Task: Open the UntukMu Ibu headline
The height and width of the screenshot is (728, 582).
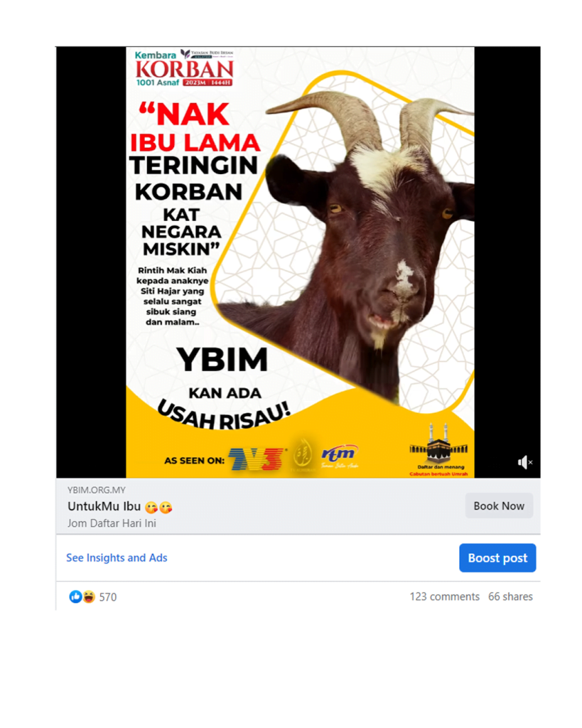Action: pyautogui.click(x=104, y=506)
